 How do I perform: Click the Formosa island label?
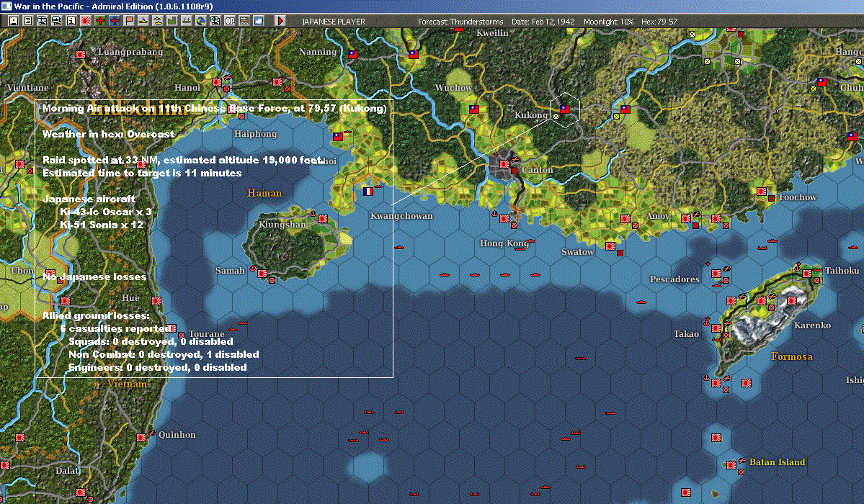coord(792,356)
